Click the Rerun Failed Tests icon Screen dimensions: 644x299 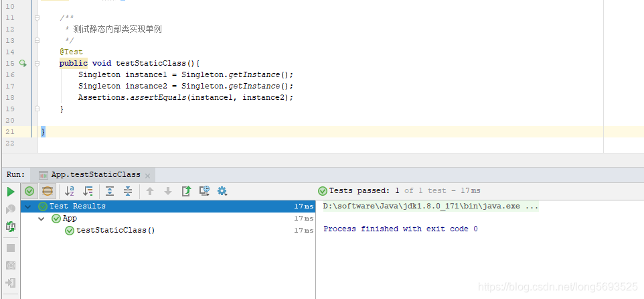[x=11, y=209]
